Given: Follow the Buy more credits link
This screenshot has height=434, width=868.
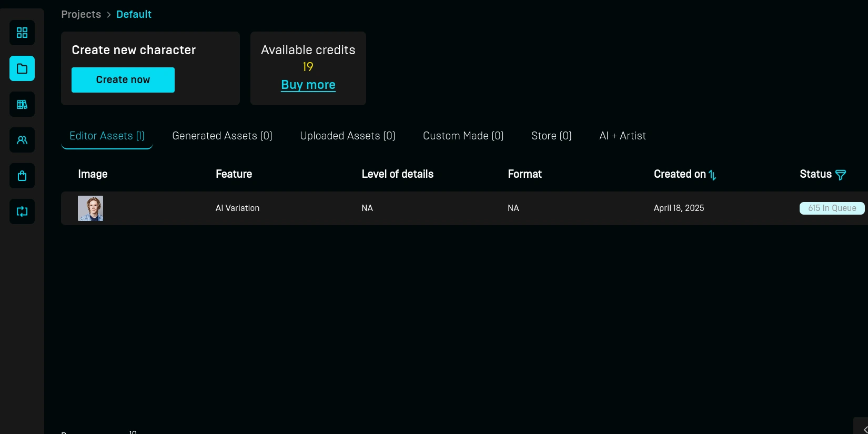Looking at the screenshot, I should tap(308, 85).
